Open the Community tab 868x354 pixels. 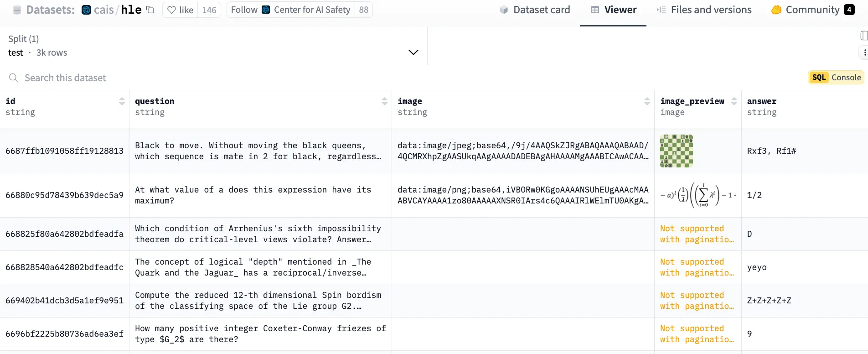click(x=812, y=10)
